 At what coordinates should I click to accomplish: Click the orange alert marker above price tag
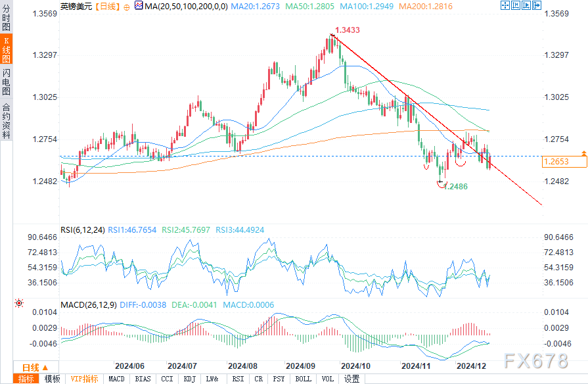584,153
